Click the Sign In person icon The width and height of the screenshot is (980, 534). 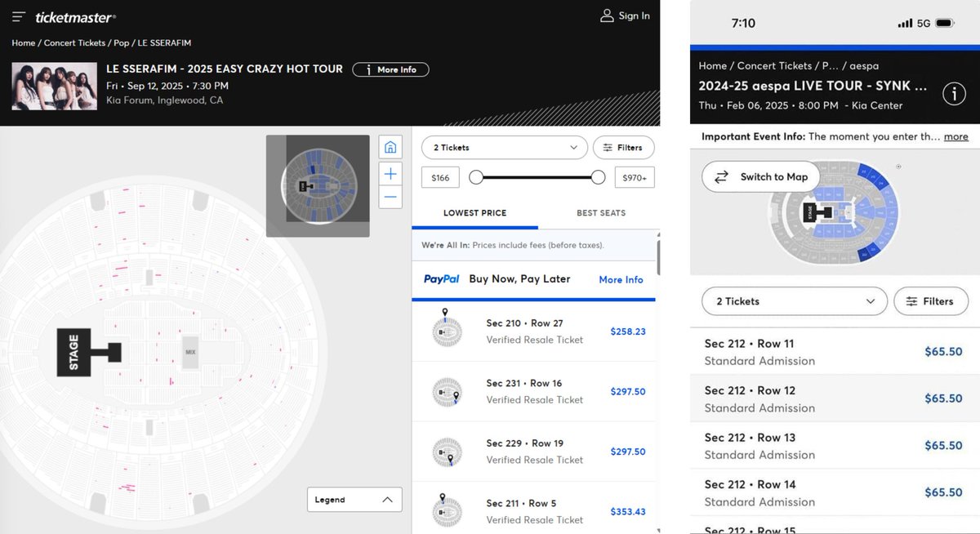coord(607,16)
